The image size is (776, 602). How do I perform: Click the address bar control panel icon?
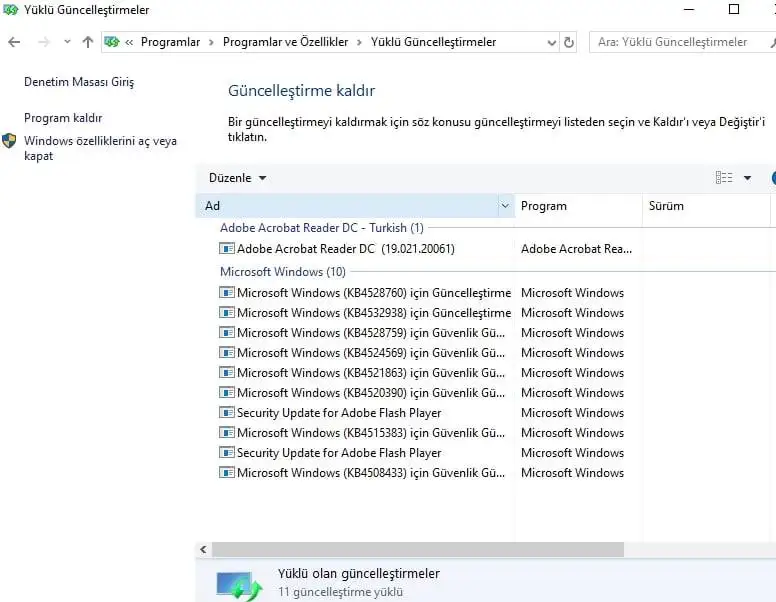click(x=112, y=42)
